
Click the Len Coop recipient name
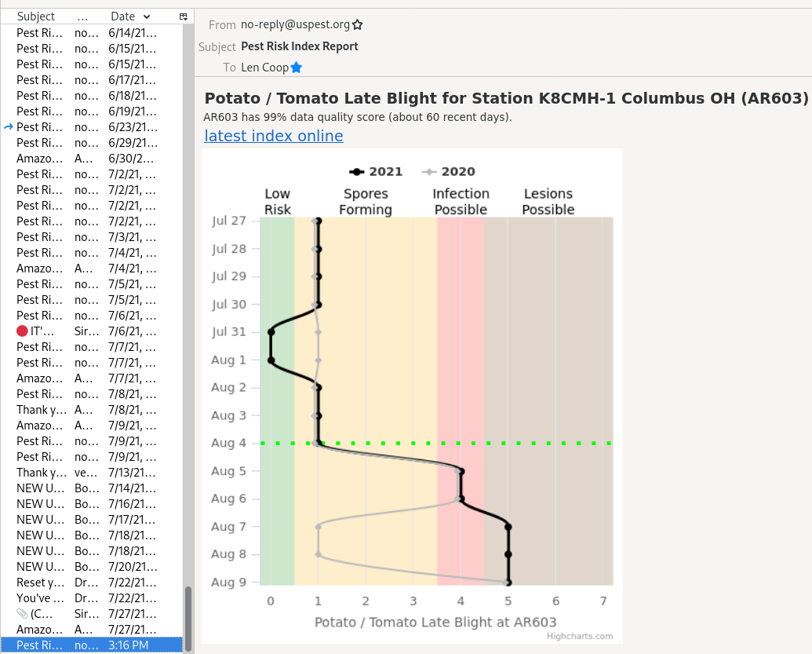264,68
